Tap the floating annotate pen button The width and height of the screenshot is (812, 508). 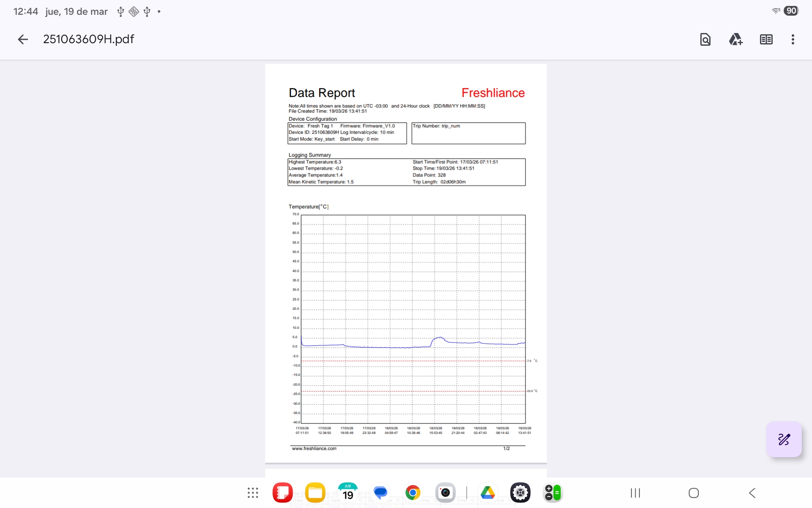click(784, 439)
